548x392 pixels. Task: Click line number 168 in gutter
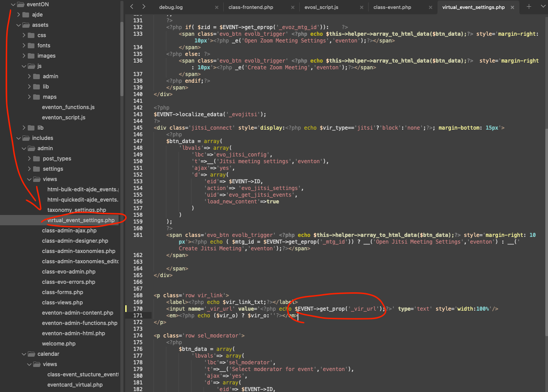pyautogui.click(x=138, y=295)
